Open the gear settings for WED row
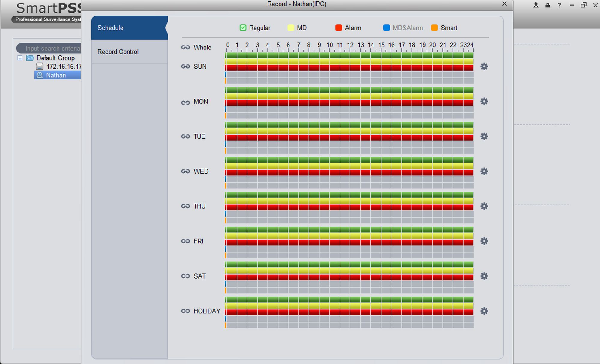This screenshot has height=364, width=600. (484, 171)
